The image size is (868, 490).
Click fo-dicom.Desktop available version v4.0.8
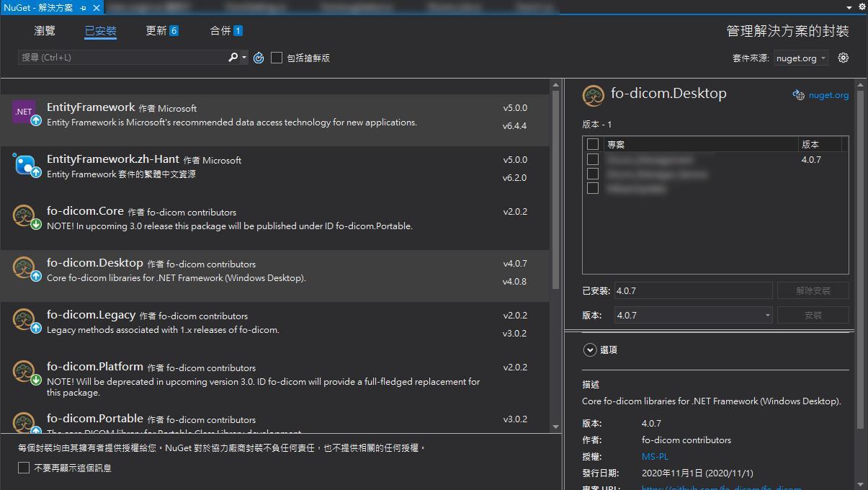[x=514, y=282]
